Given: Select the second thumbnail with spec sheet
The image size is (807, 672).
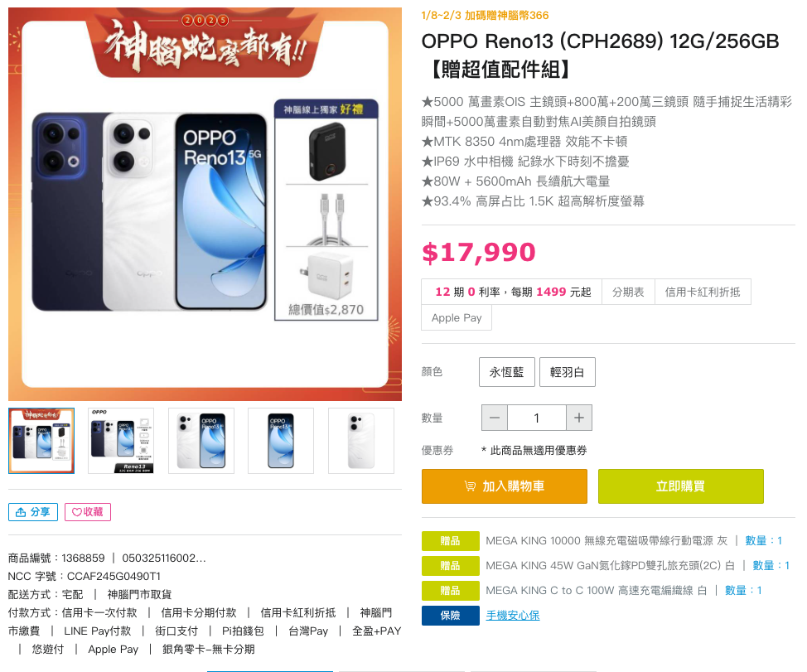Looking at the screenshot, I should click(121, 441).
